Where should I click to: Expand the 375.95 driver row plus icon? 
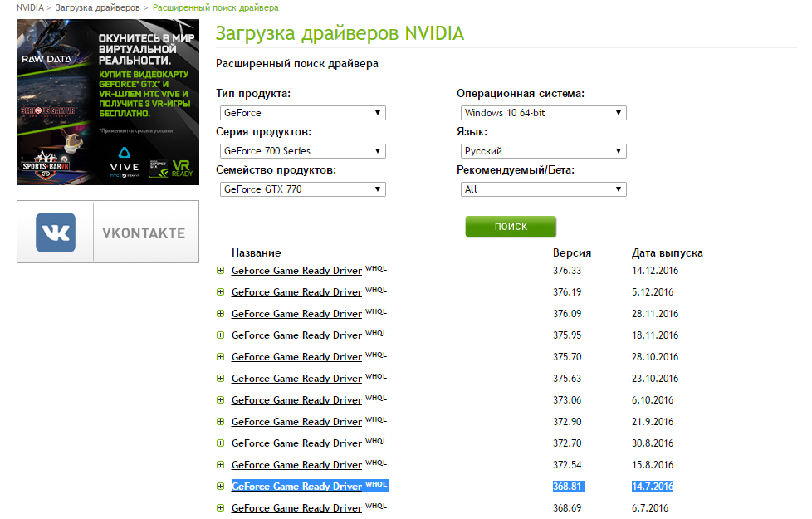pyautogui.click(x=221, y=335)
